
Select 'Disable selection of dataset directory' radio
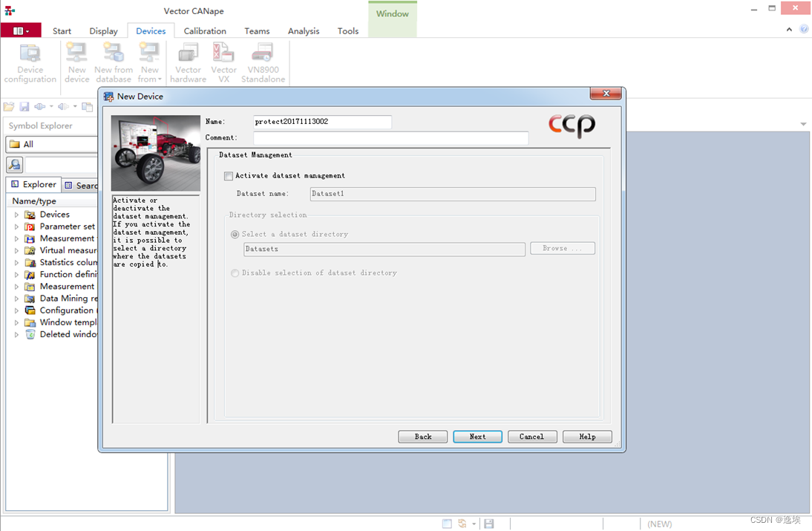click(235, 273)
